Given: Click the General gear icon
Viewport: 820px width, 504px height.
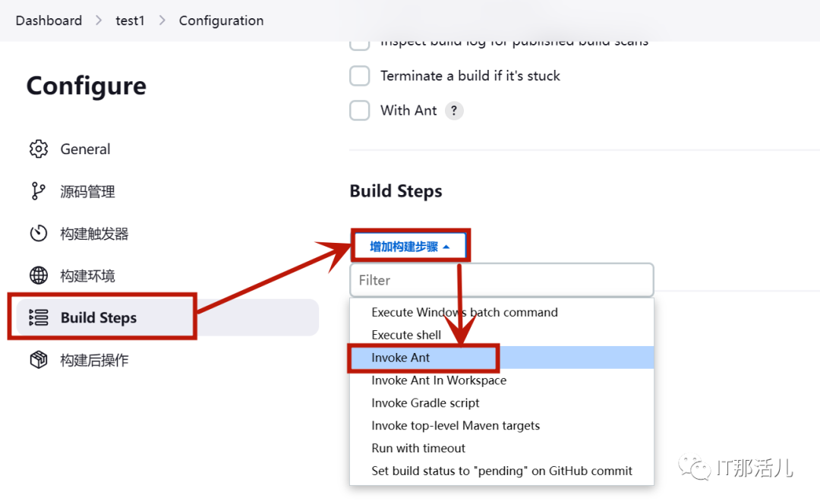Looking at the screenshot, I should pos(39,149).
